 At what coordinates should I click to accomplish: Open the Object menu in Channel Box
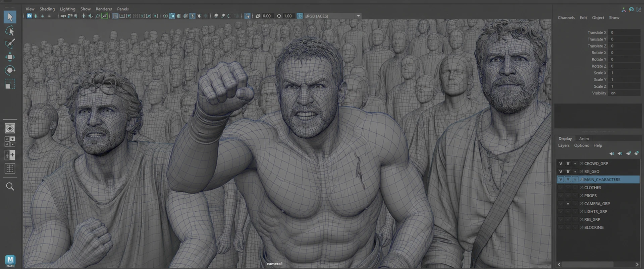[598, 18]
